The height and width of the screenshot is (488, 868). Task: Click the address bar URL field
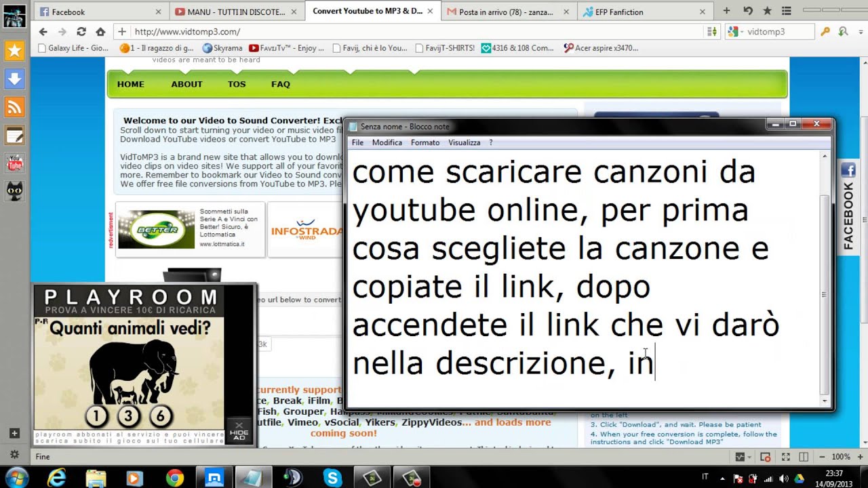417,32
